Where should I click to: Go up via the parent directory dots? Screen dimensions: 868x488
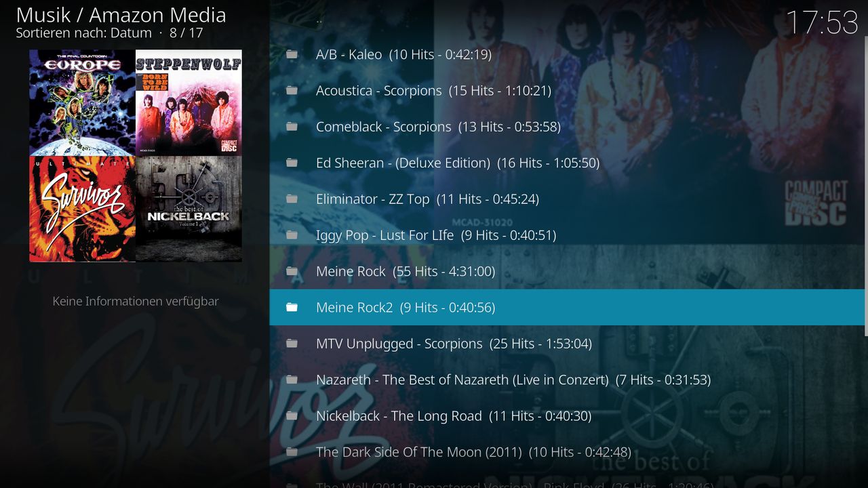pyautogui.click(x=319, y=20)
